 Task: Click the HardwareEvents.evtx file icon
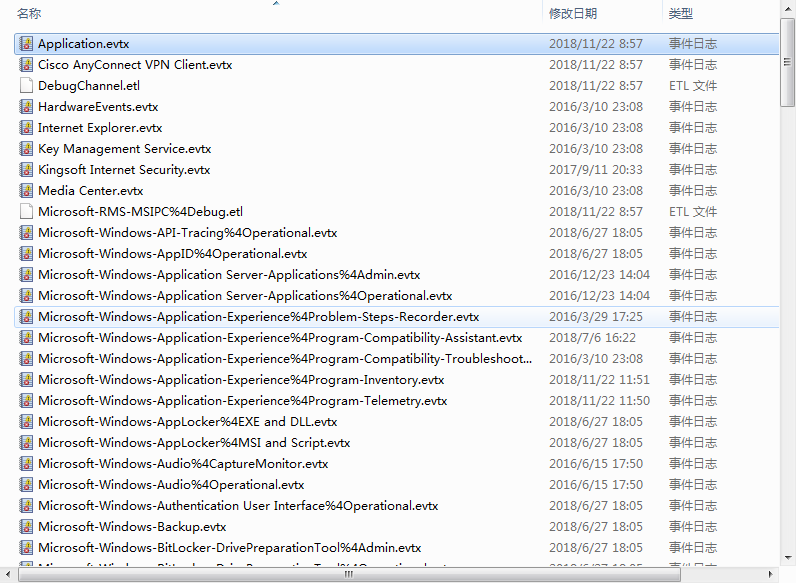(x=27, y=107)
